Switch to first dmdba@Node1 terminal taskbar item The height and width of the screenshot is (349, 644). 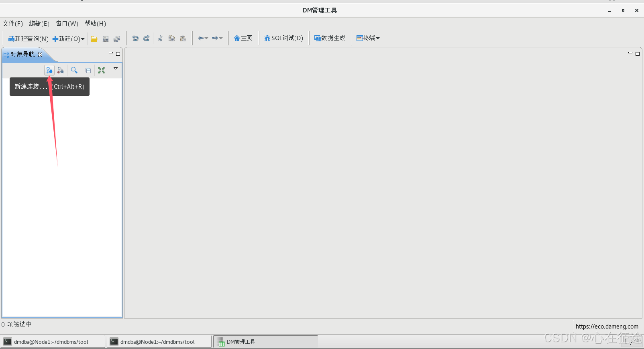pyautogui.click(x=53, y=342)
